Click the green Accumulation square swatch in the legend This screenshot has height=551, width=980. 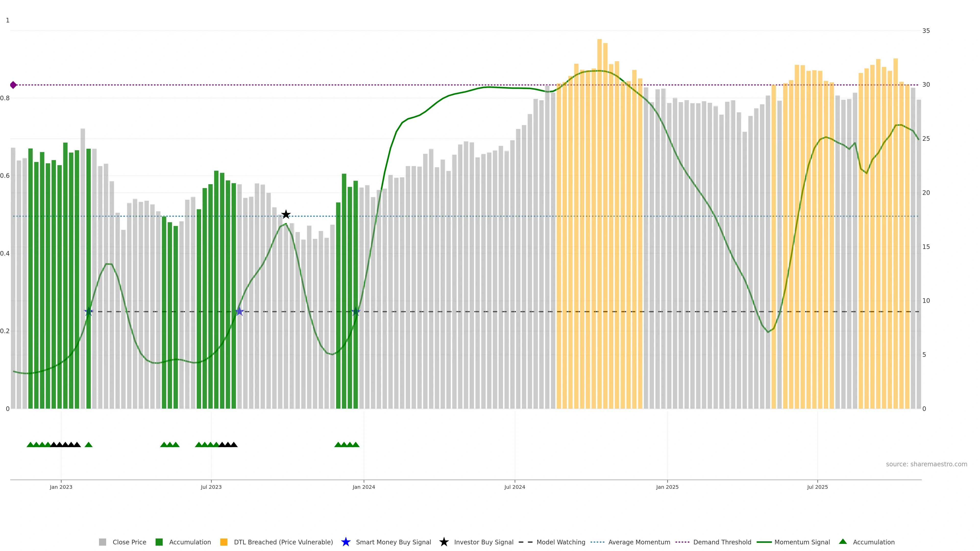159,542
